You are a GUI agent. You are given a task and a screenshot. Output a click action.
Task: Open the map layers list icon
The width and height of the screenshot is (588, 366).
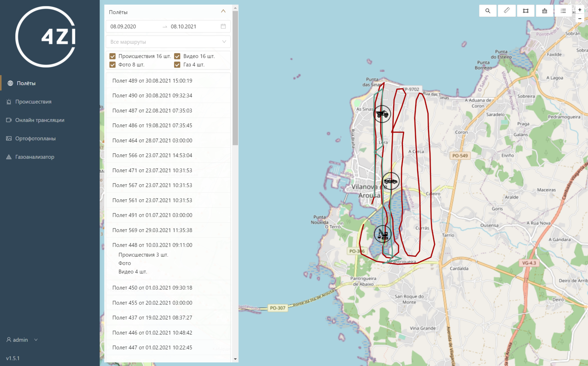[x=563, y=11]
